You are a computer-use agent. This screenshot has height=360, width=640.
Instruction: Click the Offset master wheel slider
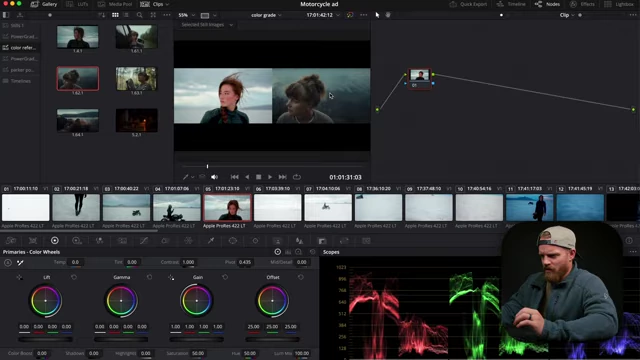(272, 339)
